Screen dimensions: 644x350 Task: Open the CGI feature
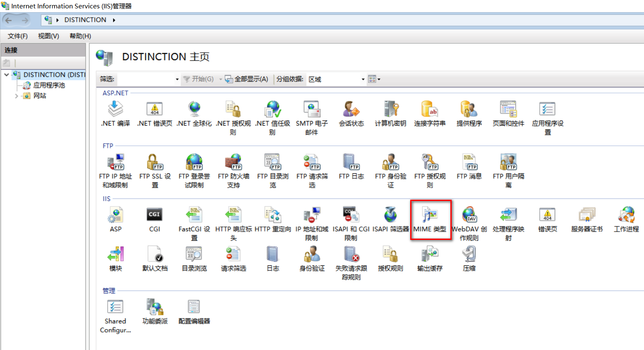[155, 219]
